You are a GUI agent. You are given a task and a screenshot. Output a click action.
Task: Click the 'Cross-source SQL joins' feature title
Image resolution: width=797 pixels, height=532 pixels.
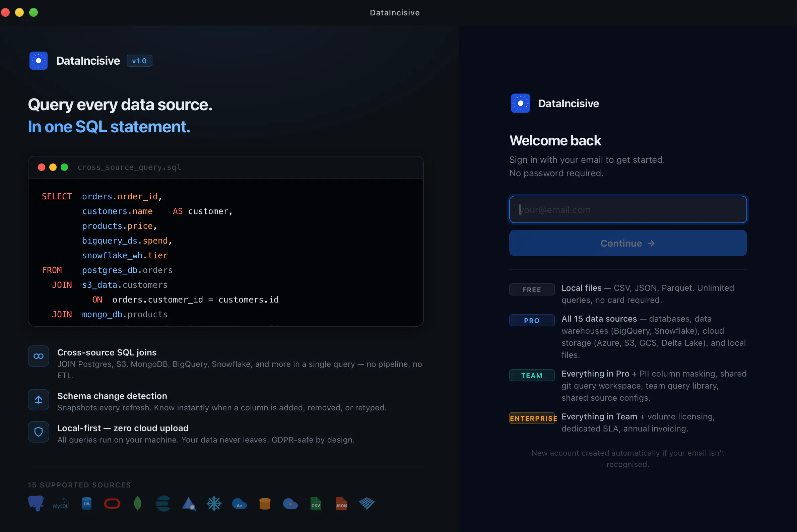point(107,352)
